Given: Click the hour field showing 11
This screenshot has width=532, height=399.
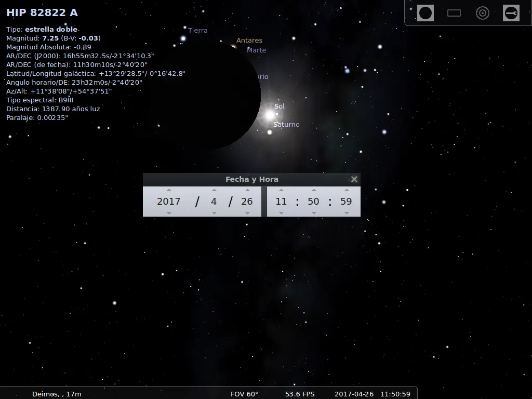Looking at the screenshot, I should (x=281, y=202).
